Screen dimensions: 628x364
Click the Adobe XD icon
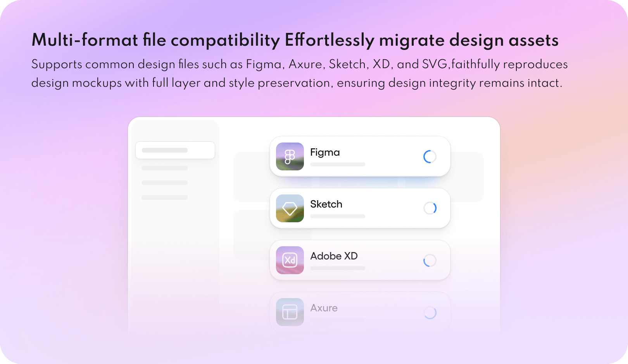coord(290,260)
